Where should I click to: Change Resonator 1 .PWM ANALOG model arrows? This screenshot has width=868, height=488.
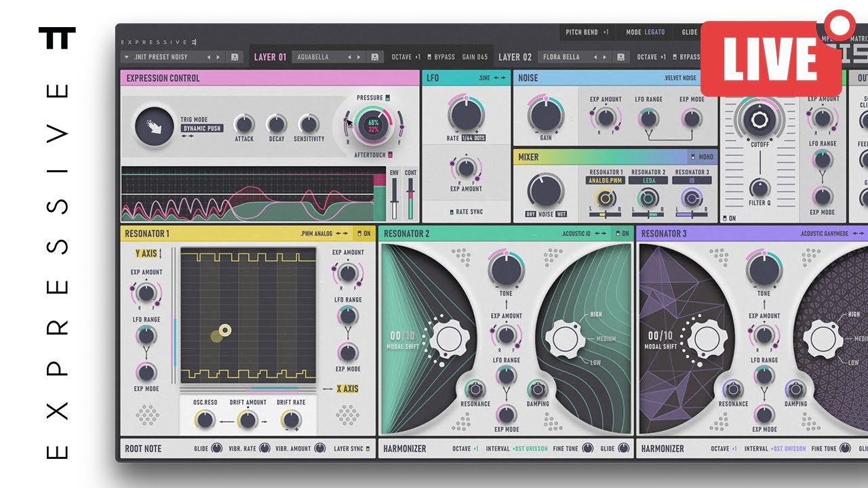point(342,233)
